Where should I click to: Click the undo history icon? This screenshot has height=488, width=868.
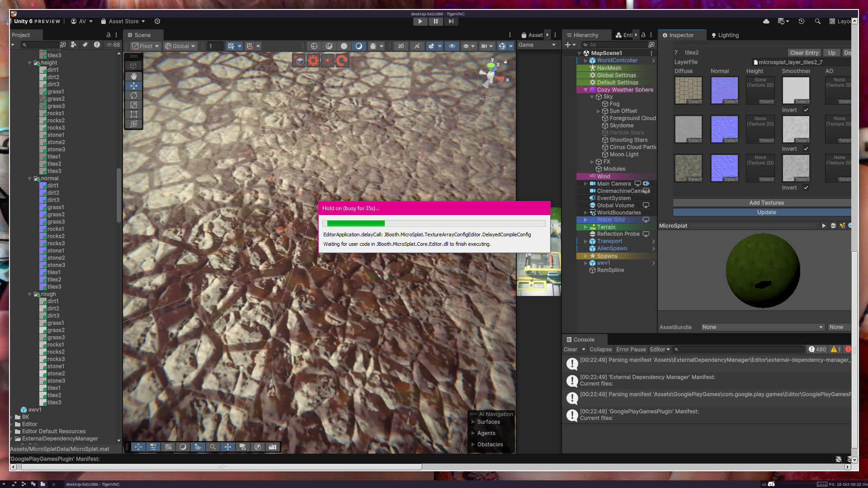(801, 21)
